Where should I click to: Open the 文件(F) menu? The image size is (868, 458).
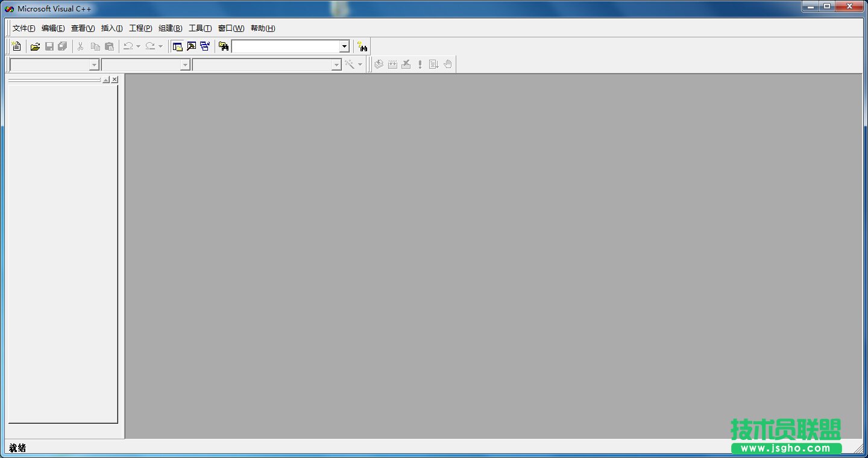[24, 28]
